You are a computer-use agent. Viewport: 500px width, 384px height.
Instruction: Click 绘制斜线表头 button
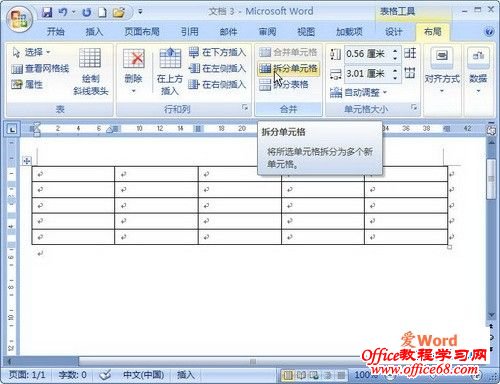tap(90, 72)
